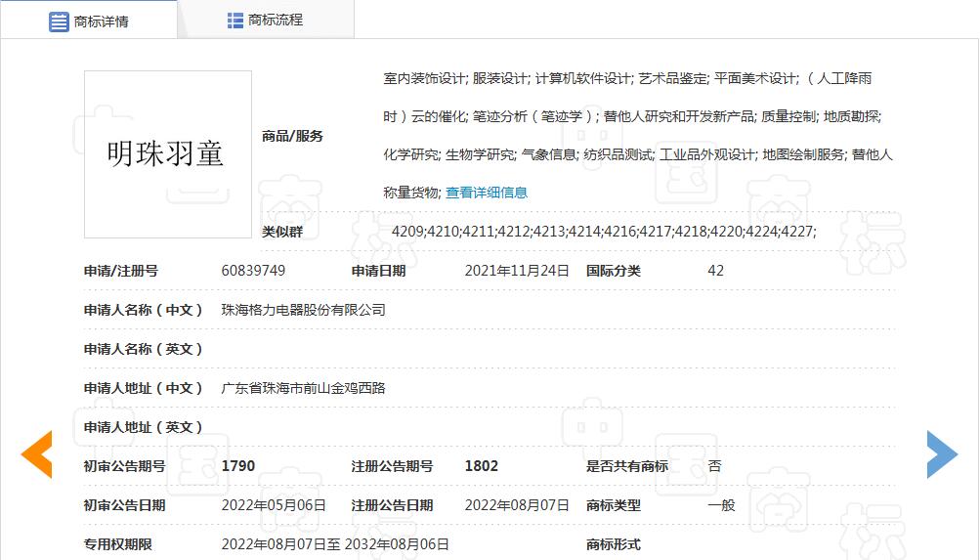Click the 商标类型 label
Viewport: 980px width, 560px height.
(614, 505)
